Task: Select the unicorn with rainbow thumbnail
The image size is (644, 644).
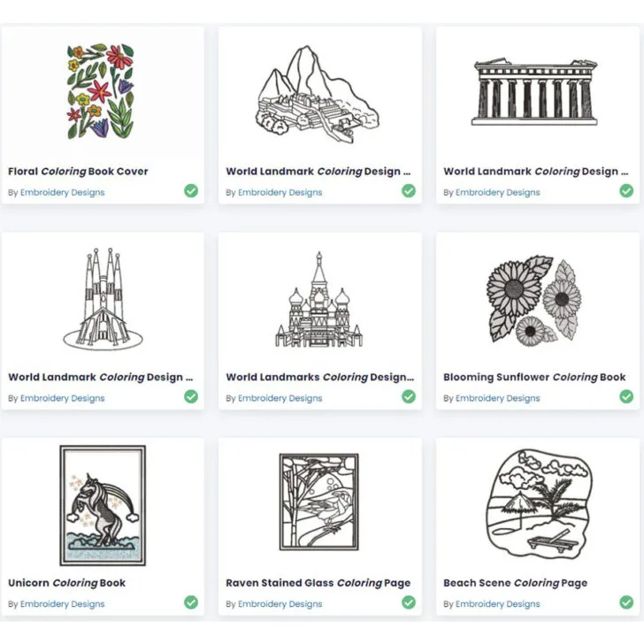Action: pos(103,505)
